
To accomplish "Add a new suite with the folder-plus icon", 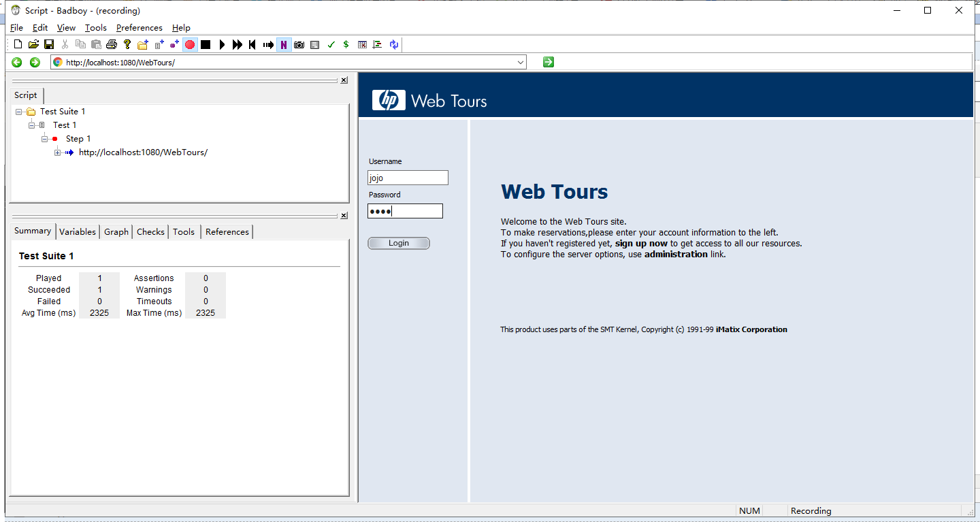I will click(143, 45).
